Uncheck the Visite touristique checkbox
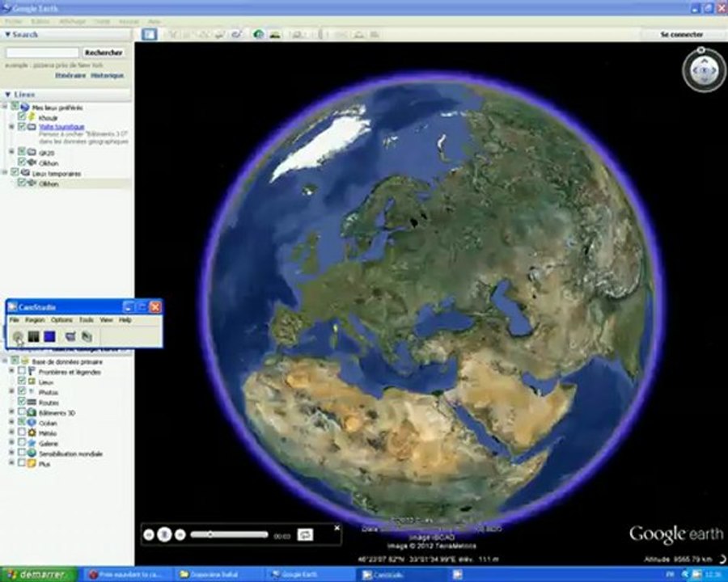Viewport: 728px width, 582px height. (21, 126)
